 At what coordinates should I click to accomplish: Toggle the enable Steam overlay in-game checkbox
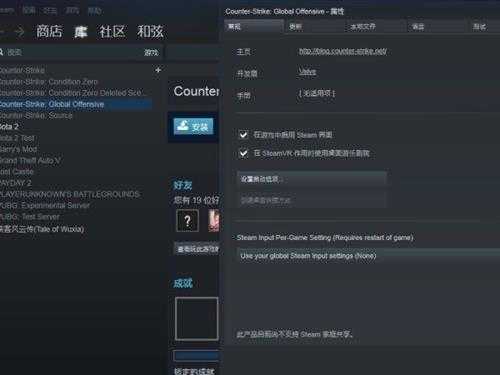click(x=243, y=135)
